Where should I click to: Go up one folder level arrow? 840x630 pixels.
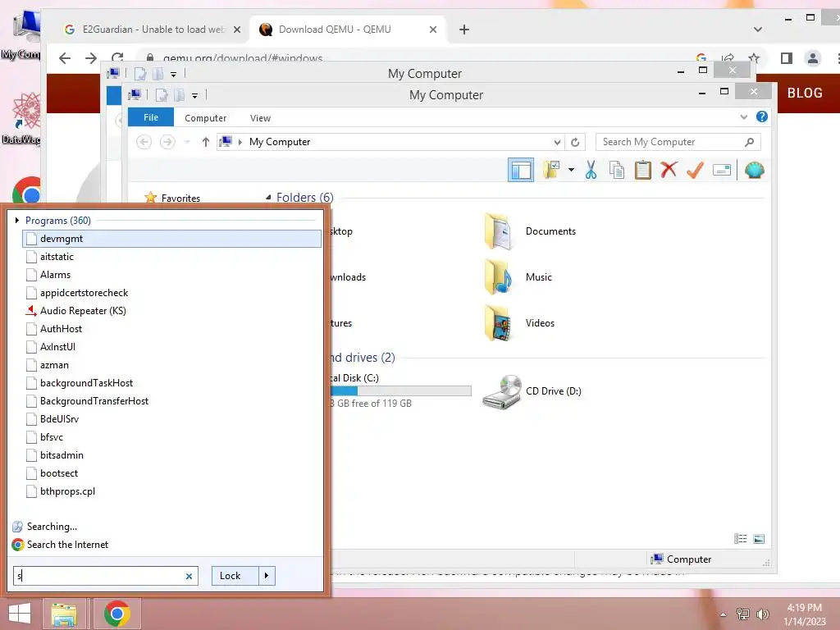coord(206,142)
